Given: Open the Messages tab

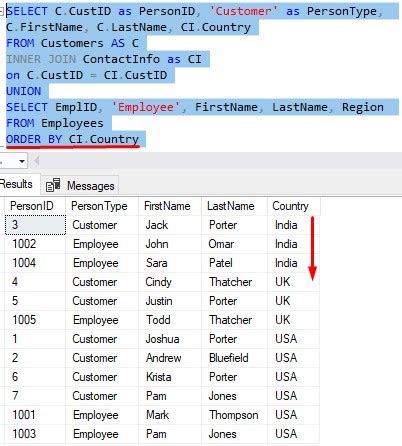Looking at the screenshot, I should pyautogui.click(x=80, y=185).
